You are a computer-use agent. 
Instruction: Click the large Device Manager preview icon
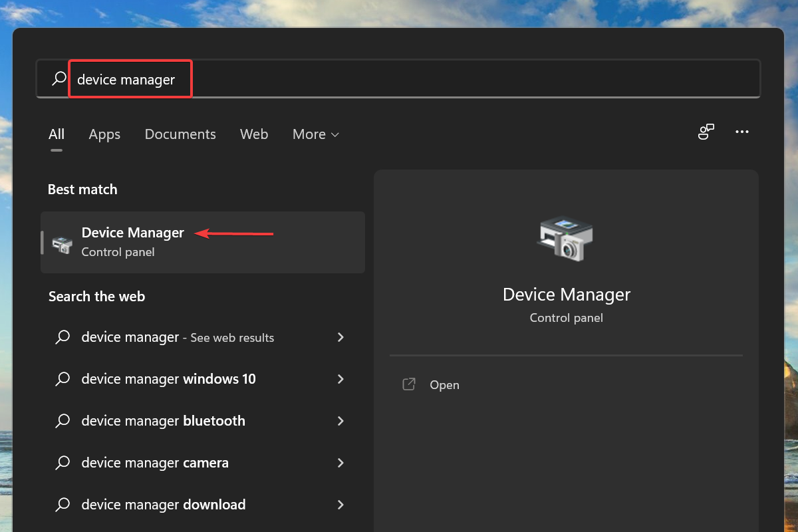click(x=566, y=239)
